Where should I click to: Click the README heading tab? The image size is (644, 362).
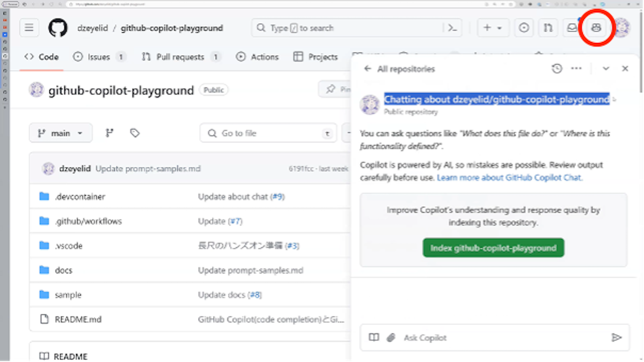63,356
